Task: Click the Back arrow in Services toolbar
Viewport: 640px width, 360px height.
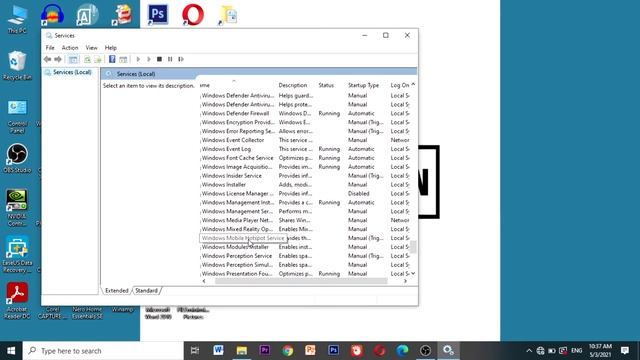Action: [47, 59]
